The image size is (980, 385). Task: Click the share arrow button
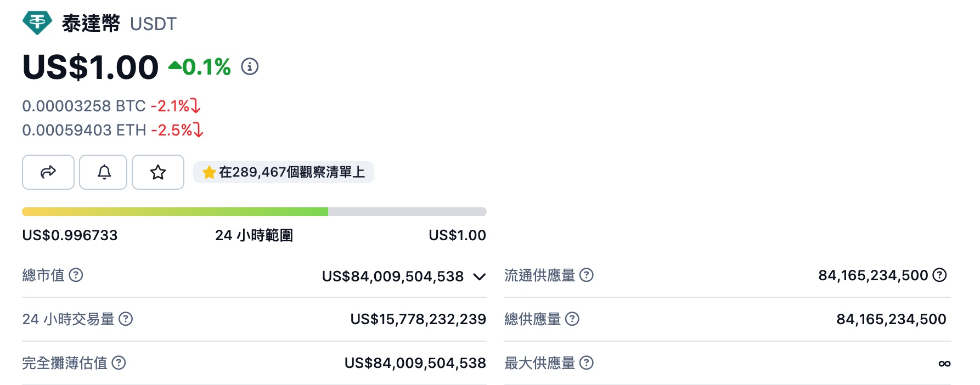pyautogui.click(x=48, y=172)
